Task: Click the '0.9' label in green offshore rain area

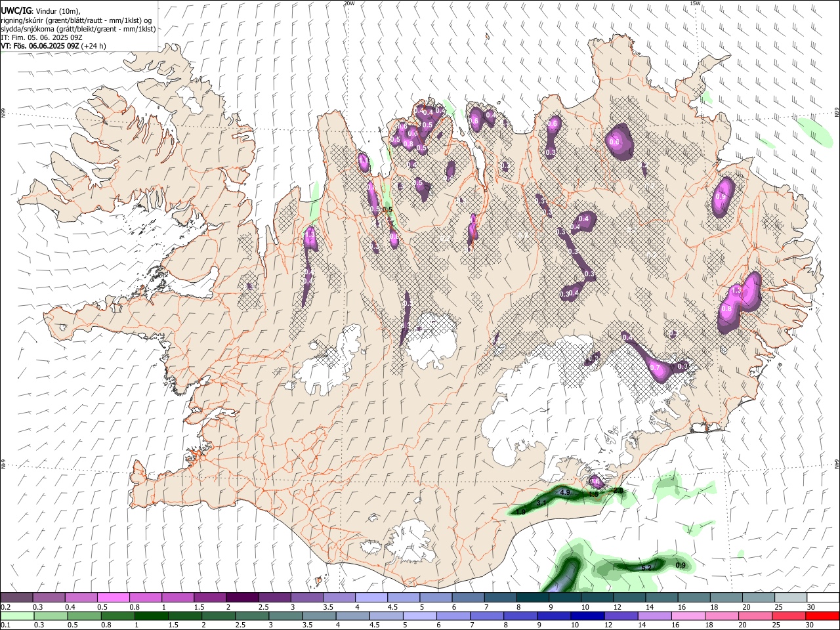Action: coord(681,565)
